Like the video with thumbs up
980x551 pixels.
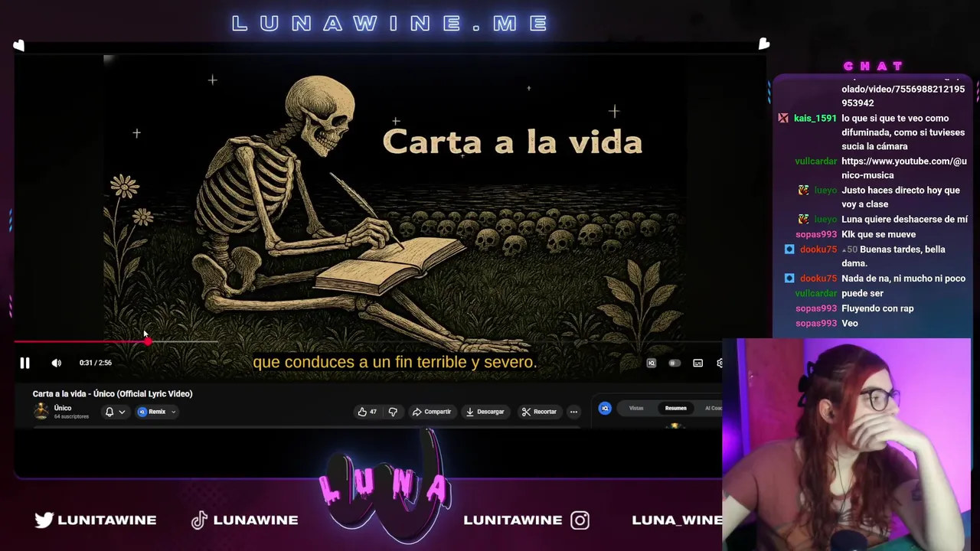(367, 412)
